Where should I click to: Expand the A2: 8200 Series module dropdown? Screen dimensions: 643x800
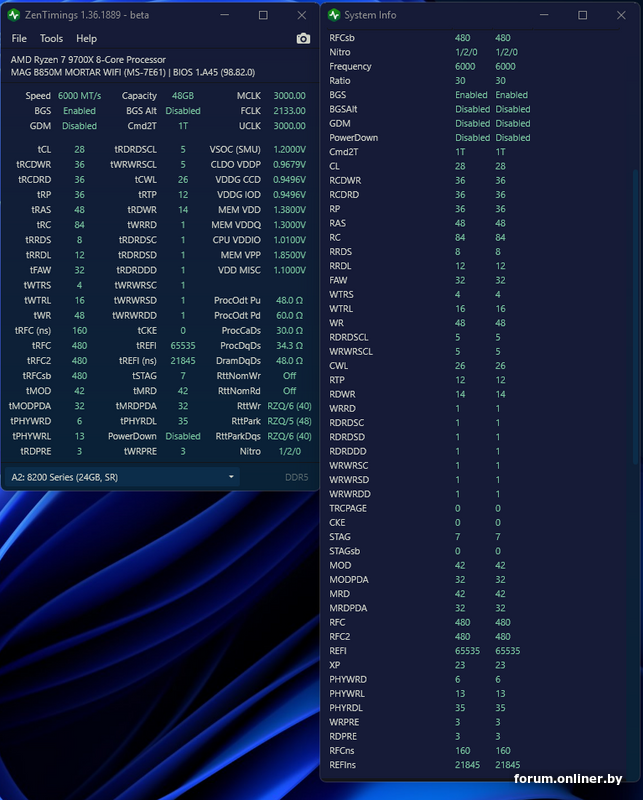tap(121, 477)
